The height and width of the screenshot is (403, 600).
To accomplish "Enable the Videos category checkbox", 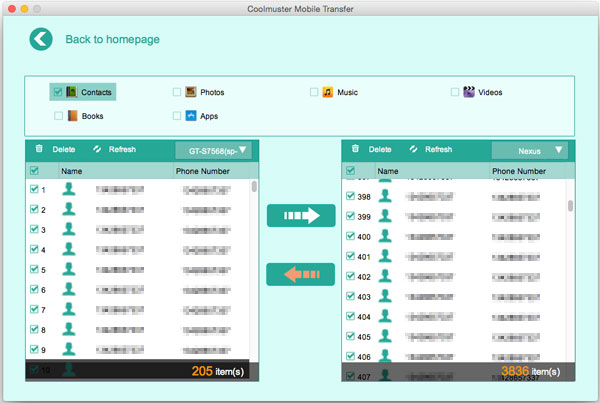I will [455, 92].
